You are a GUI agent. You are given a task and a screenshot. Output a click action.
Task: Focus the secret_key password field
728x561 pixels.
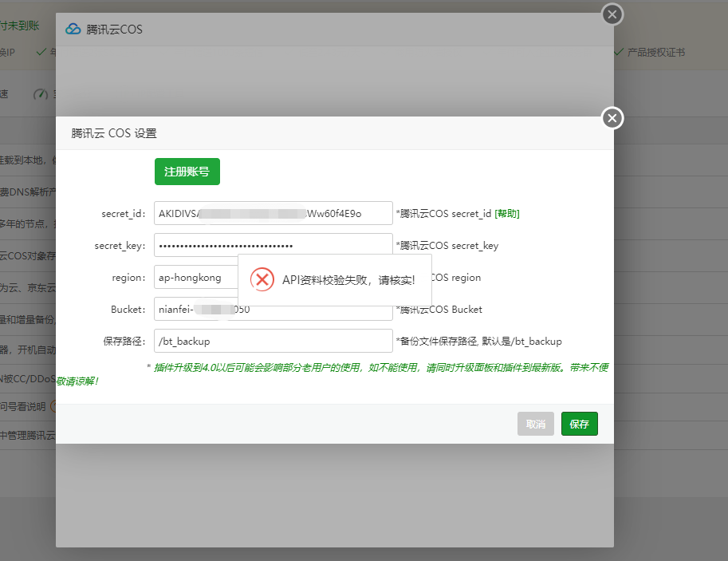click(x=273, y=244)
